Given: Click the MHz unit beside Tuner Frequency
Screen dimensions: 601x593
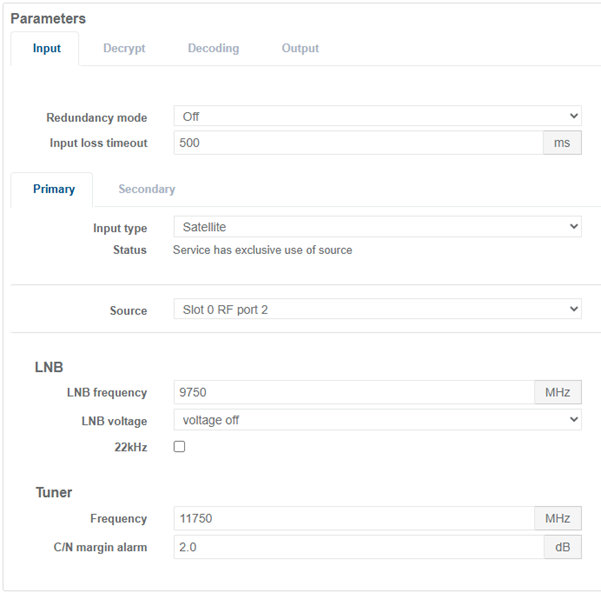Looking at the screenshot, I should click(557, 519).
